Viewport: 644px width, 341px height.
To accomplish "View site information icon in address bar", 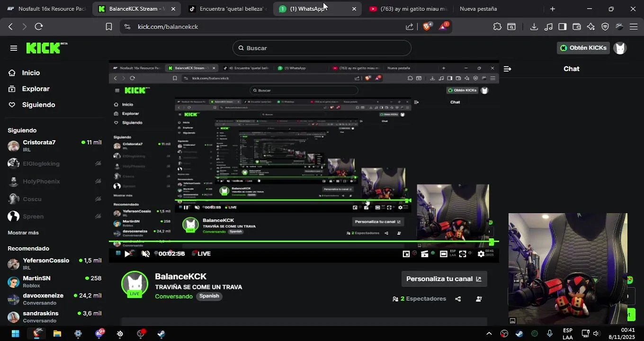I will 127,27.
